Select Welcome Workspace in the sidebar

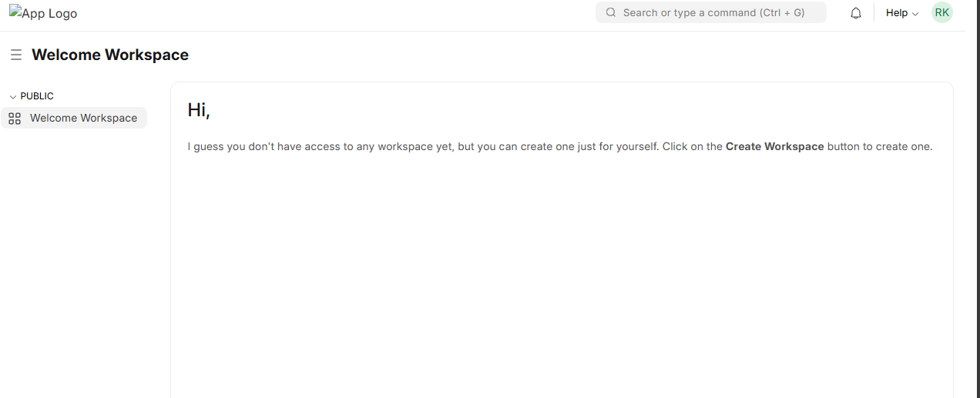74,118
